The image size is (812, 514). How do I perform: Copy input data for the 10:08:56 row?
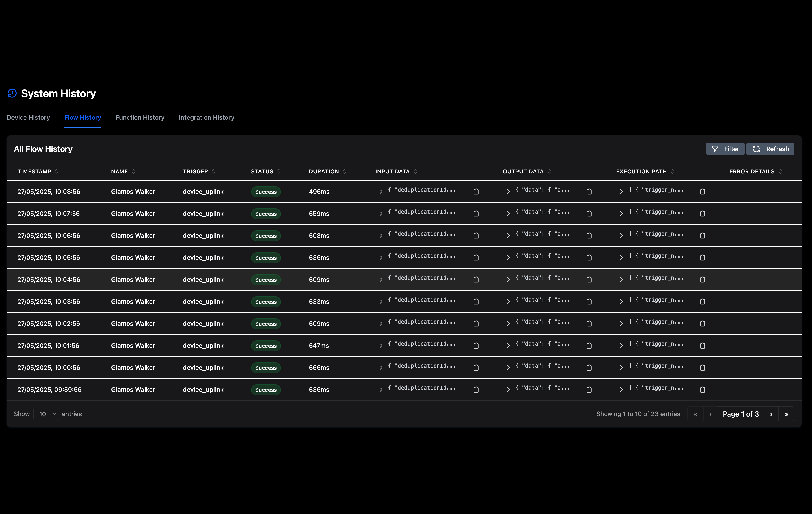pos(476,192)
